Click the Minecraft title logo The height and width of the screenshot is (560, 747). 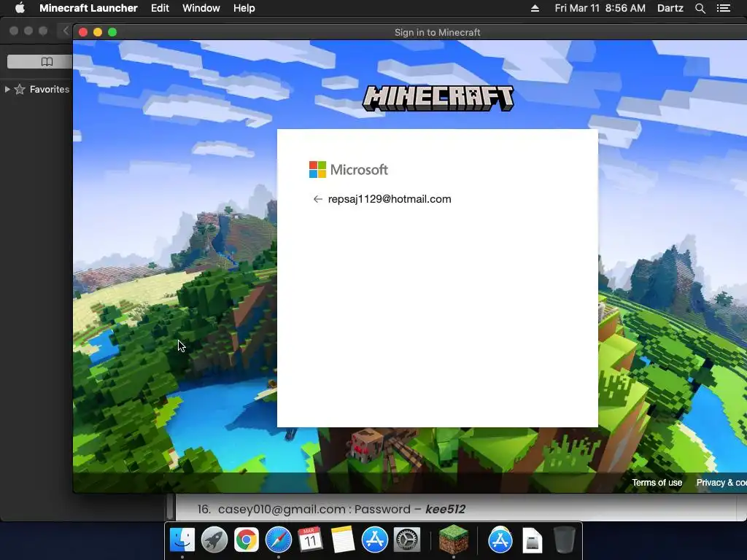pyautogui.click(x=438, y=98)
